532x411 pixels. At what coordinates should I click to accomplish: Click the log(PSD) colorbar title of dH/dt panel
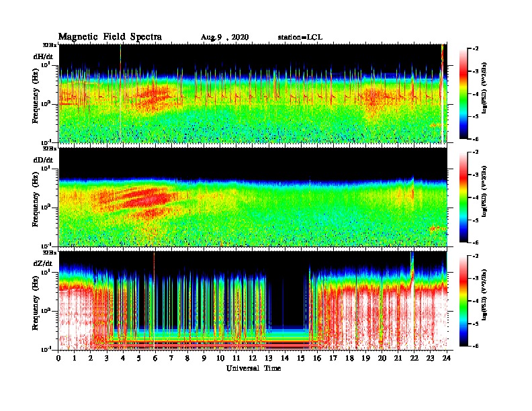pos(484,88)
